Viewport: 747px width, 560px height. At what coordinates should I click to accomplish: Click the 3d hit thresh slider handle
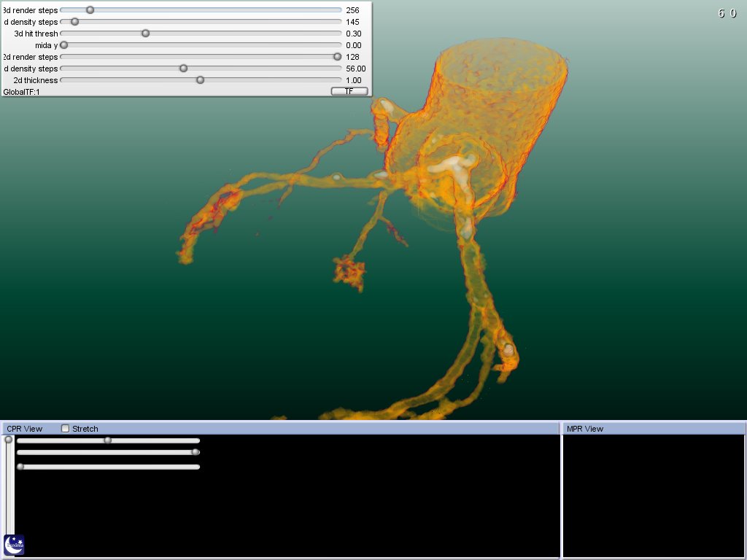[x=145, y=34]
